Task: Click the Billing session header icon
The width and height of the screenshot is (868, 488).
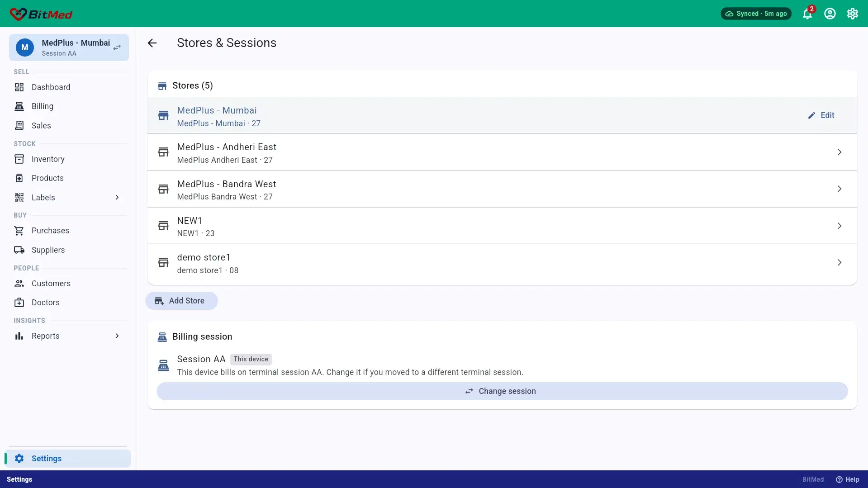Action: 162,337
